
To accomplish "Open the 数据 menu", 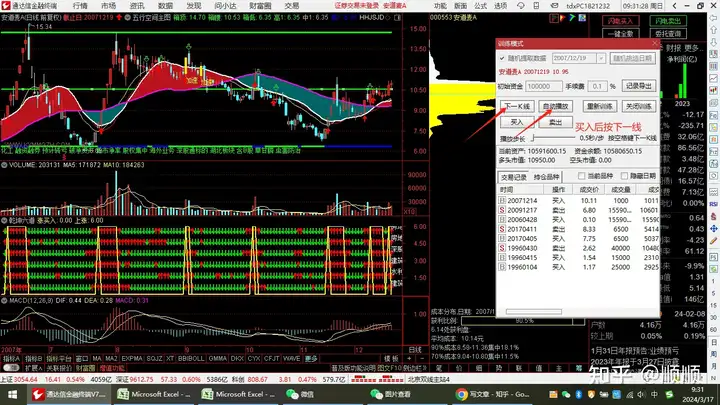I will [x=165, y=6].
